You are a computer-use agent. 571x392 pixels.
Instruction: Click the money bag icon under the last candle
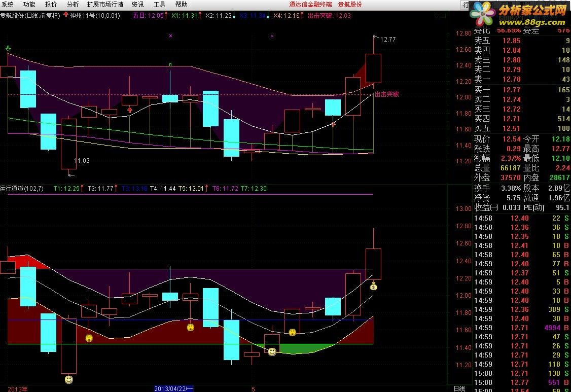[373, 287]
